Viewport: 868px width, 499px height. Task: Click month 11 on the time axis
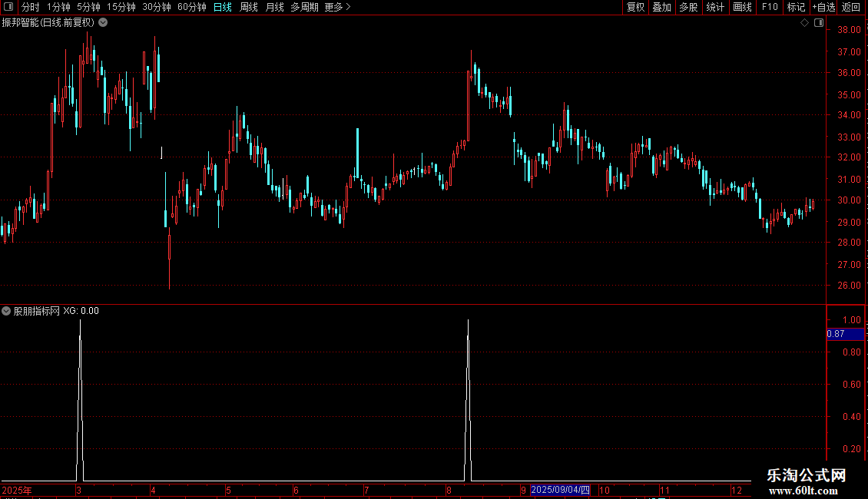point(665,490)
